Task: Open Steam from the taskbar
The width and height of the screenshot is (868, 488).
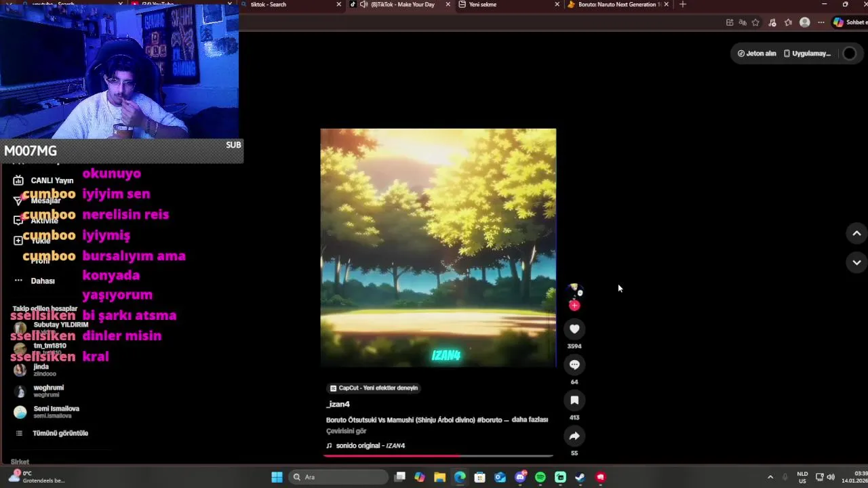Action: tap(580, 477)
